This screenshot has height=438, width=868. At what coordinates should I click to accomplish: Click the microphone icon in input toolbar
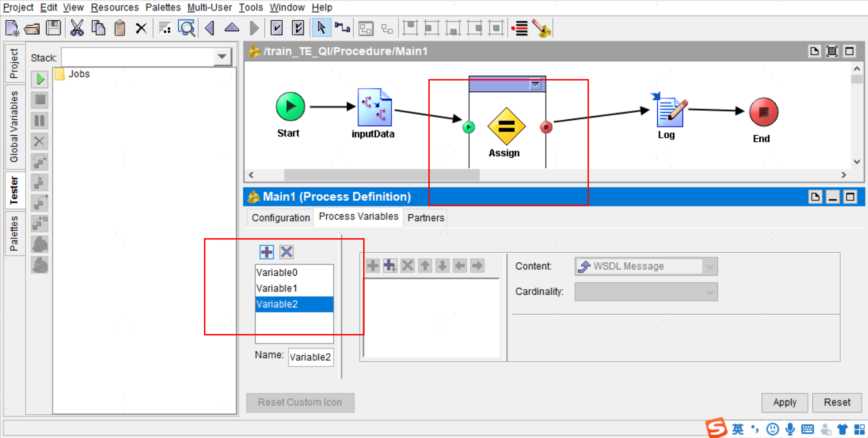790,429
